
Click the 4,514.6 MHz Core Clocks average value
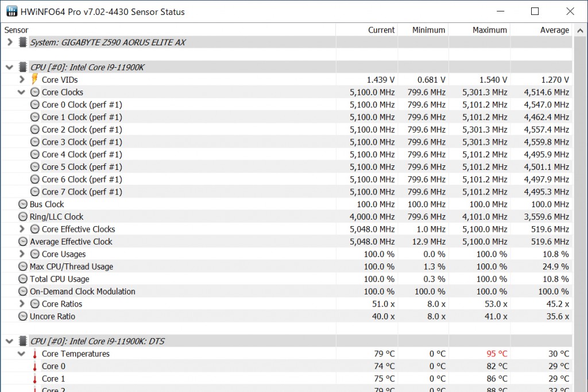(547, 92)
